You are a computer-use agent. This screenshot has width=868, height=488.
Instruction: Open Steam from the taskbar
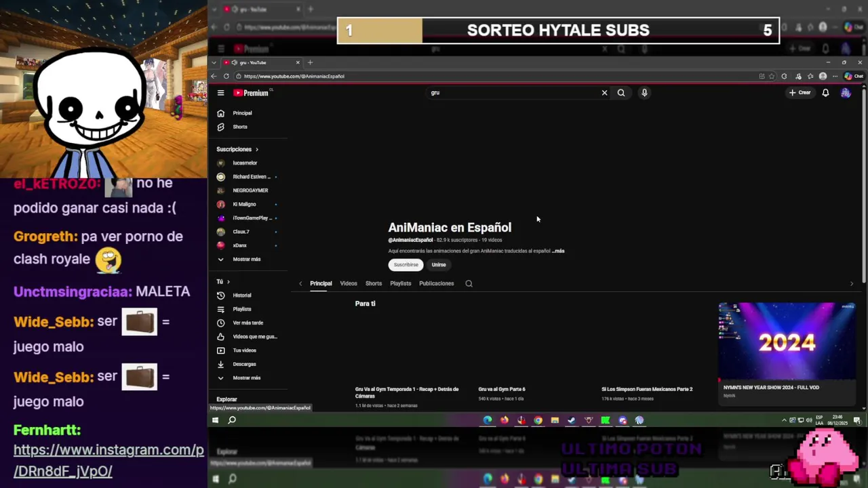pyautogui.click(x=572, y=420)
